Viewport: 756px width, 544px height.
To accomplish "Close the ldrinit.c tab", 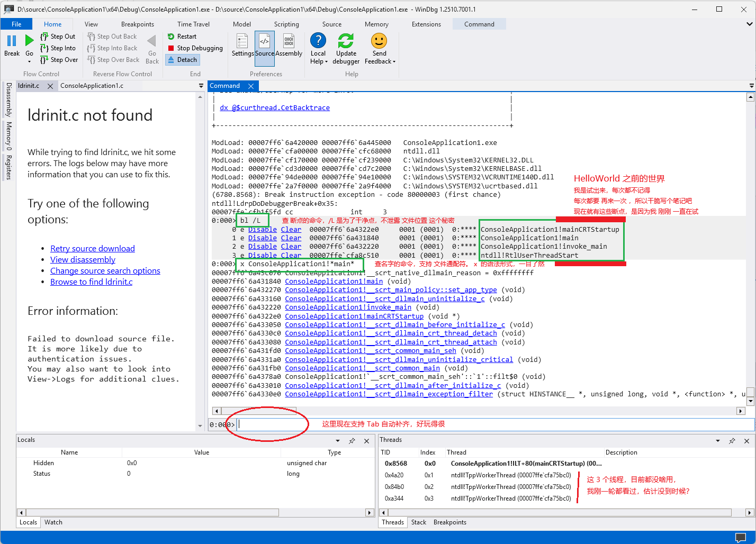I will [50, 86].
